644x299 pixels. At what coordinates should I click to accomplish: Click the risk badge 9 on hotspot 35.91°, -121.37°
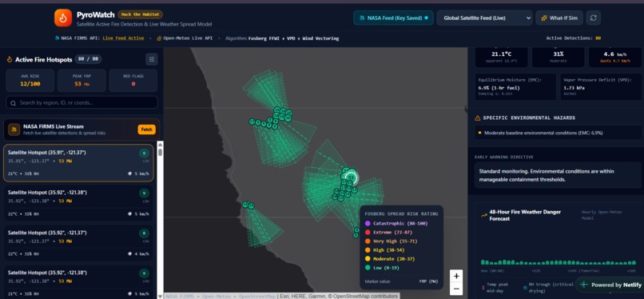(x=144, y=153)
